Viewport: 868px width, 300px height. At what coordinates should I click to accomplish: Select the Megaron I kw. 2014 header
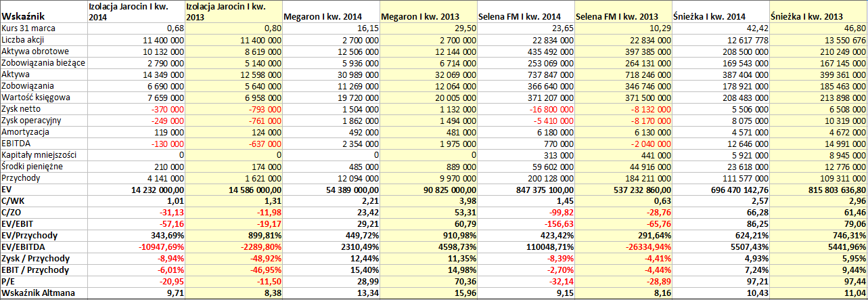(330, 12)
